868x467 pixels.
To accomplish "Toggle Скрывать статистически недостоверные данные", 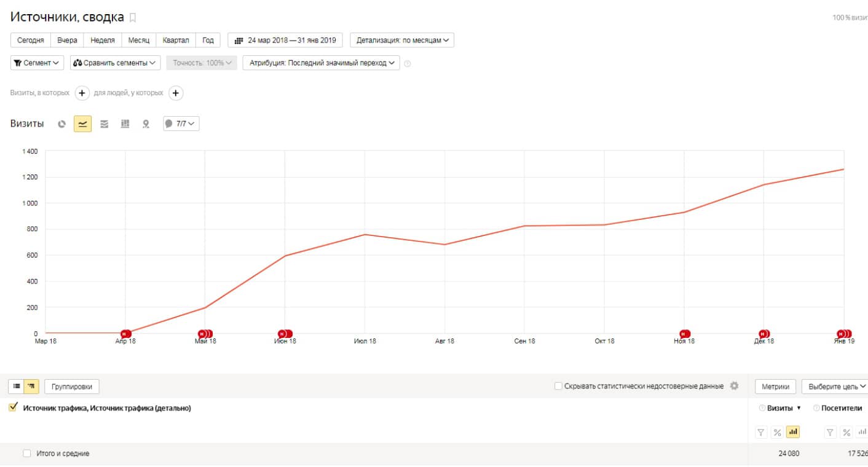I will pos(558,387).
